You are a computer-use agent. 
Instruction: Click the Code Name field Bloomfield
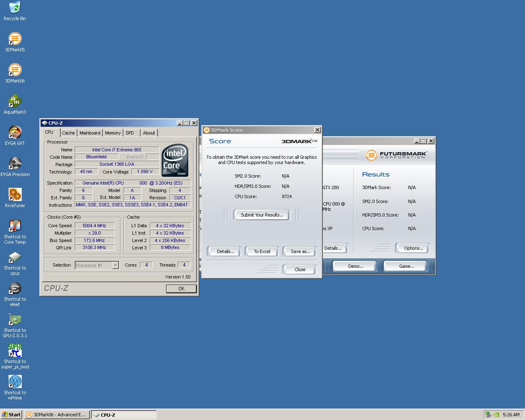coord(96,157)
